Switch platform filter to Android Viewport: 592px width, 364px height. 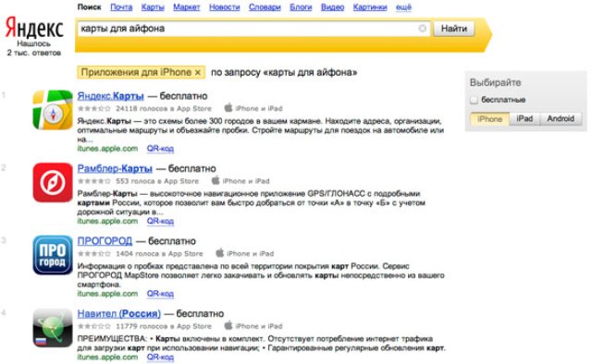click(561, 119)
